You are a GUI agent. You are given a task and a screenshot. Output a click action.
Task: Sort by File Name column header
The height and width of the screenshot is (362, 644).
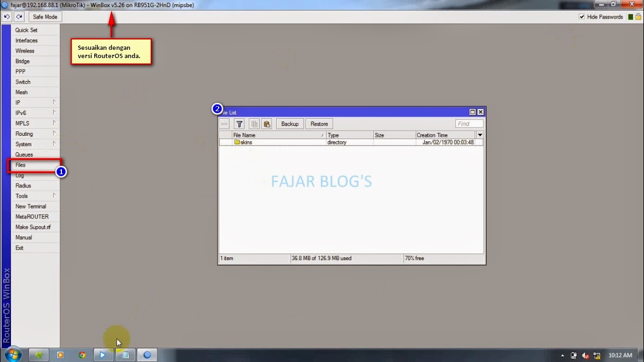pos(279,135)
